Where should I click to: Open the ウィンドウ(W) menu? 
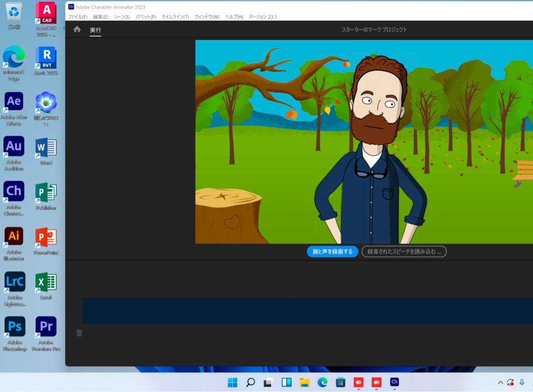207,17
